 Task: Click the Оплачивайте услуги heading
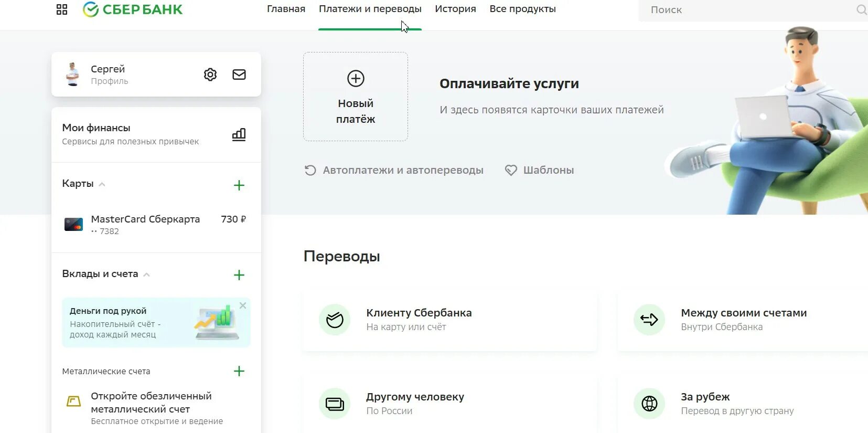click(509, 84)
